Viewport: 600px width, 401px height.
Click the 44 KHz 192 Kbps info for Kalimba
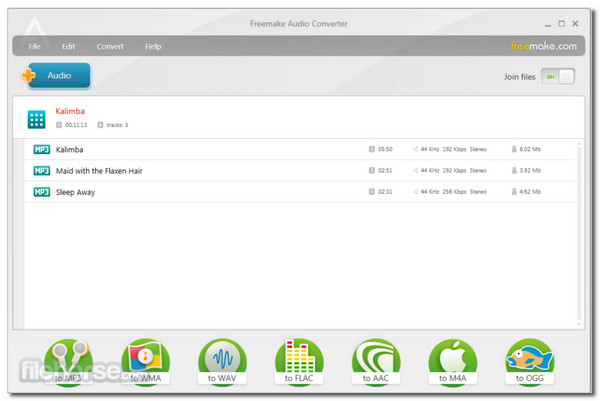pyautogui.click(x=453, y=149)
